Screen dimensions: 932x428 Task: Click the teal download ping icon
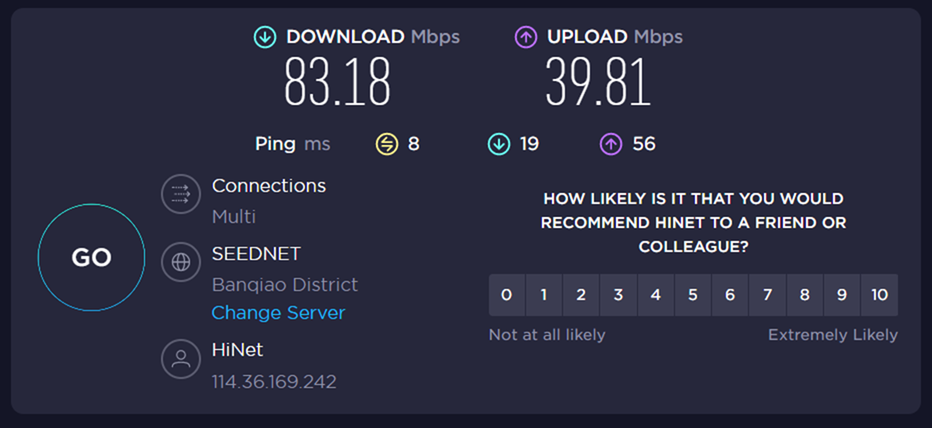click(498, 144)
